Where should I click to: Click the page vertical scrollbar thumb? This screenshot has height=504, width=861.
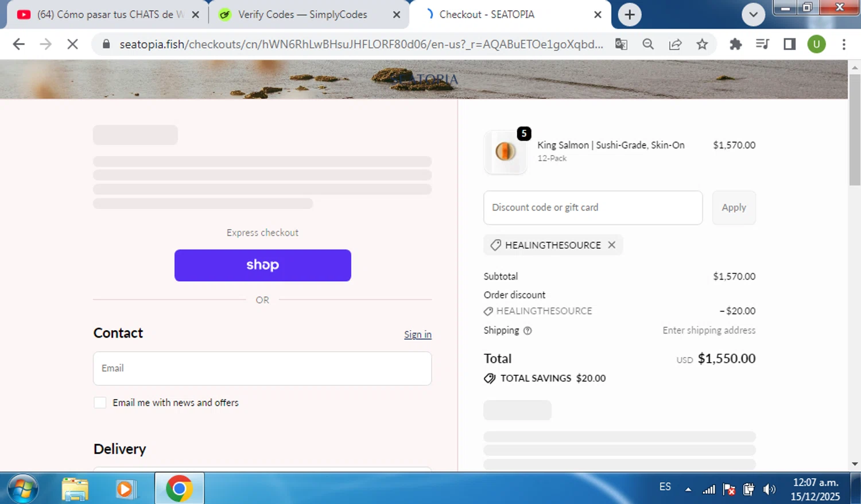855,129
